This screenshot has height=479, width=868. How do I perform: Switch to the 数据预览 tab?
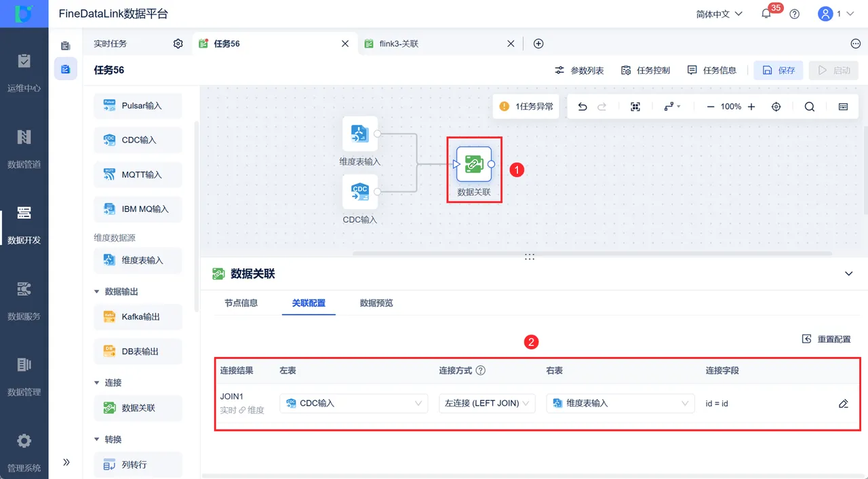376,303
